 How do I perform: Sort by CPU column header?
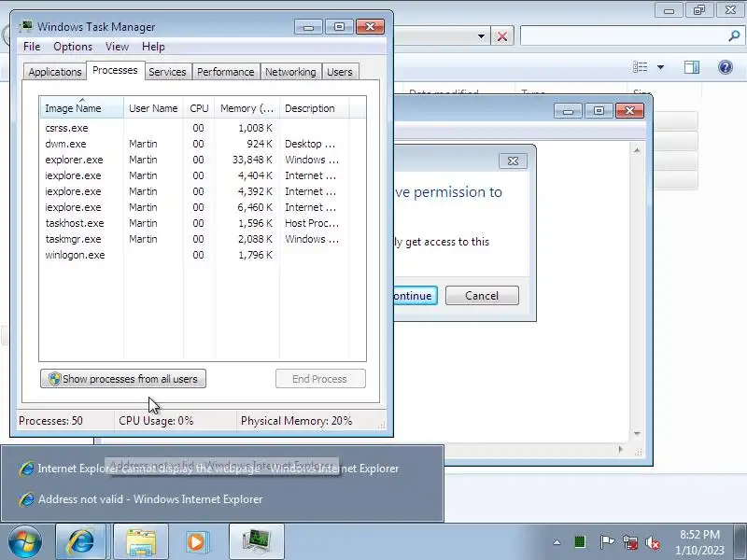pos(199,108)
